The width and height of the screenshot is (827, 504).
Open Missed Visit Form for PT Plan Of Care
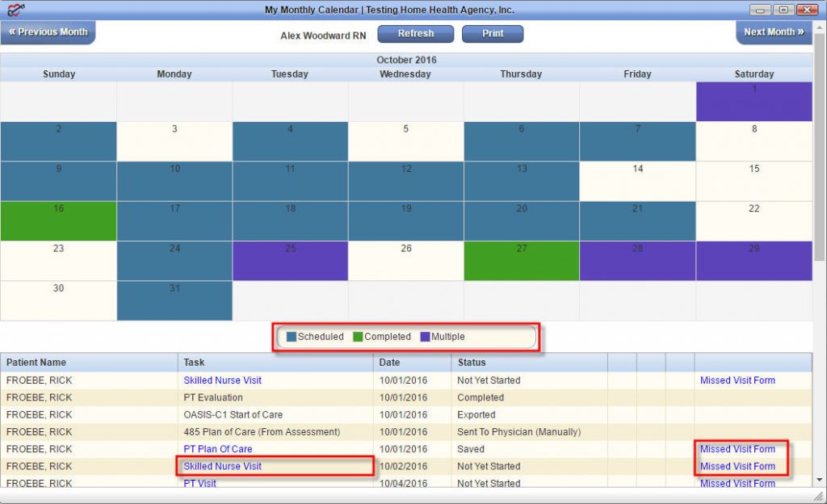point(737,449)
